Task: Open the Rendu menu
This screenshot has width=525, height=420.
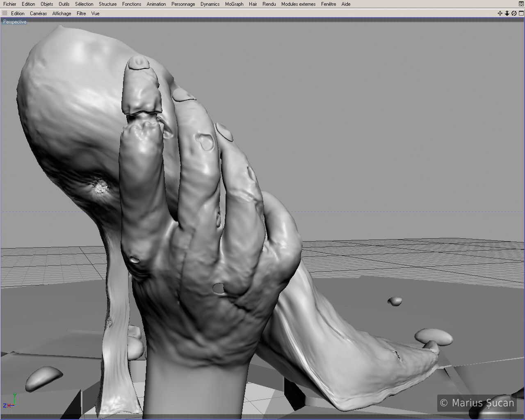Action: 269,4
